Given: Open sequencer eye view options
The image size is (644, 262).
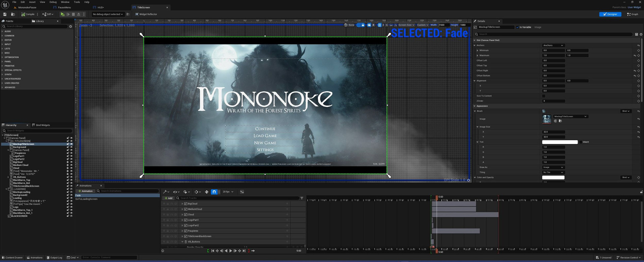Looking at the screenshot, I should 176,192.
